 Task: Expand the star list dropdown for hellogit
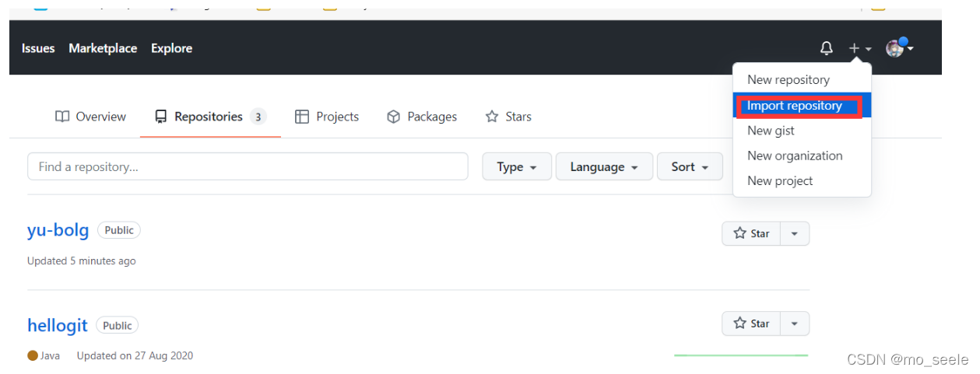coord(795,323)
